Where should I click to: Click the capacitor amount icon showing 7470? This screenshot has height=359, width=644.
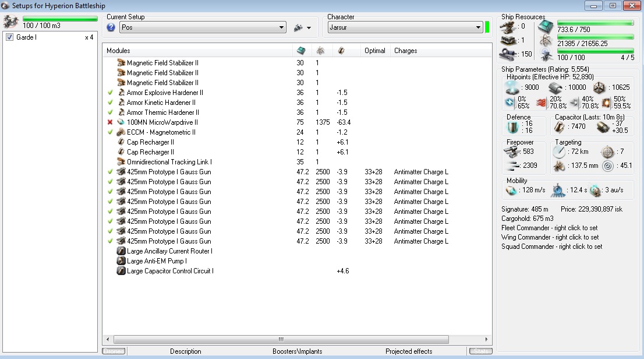560,126
